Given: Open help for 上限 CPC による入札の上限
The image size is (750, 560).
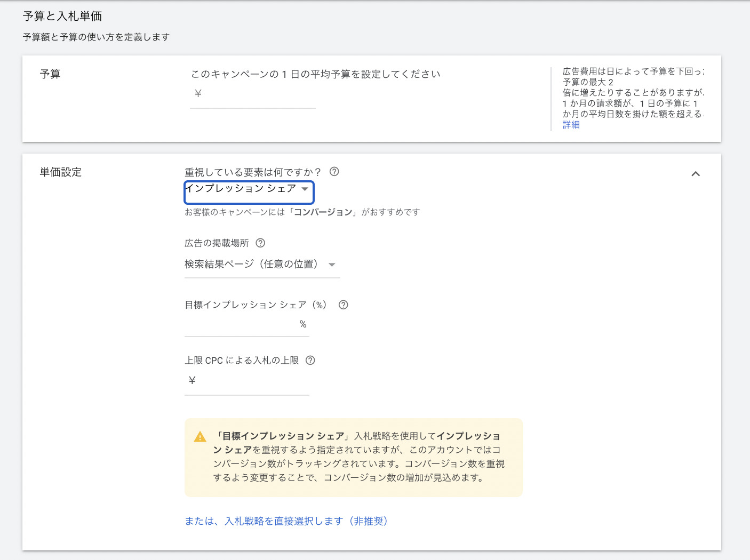Looking at the screenshot, I should [310, 361].
